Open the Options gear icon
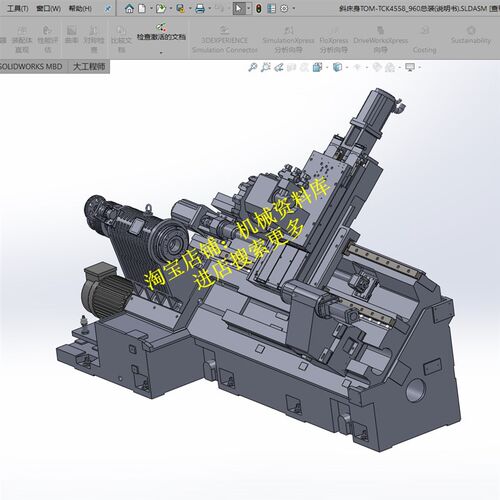The height and width of the screenshot is (500, 500). [x=284, y=9]
